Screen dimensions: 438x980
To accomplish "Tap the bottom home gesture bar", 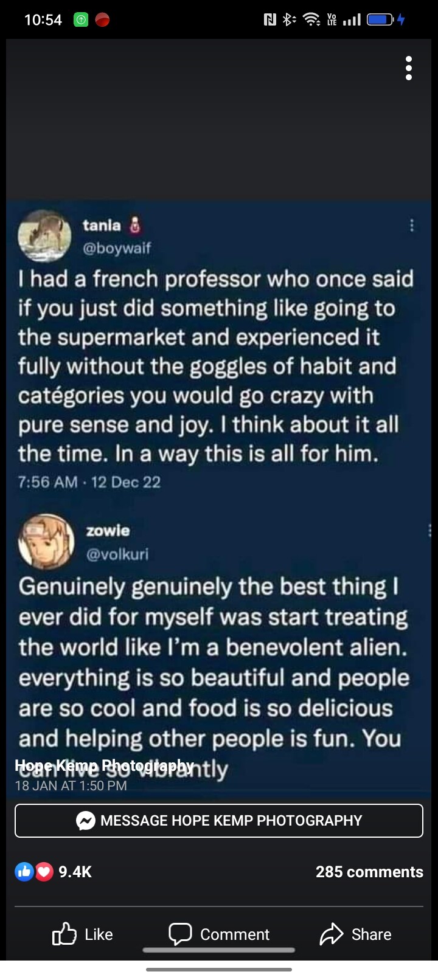I will 219,970.
